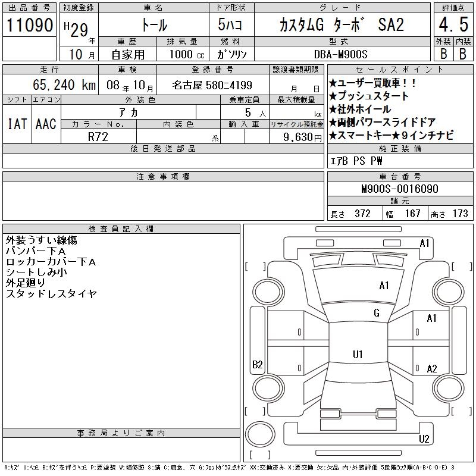Click registration month 10月
Image resolution: width=476 pixels, height=476 pixels.
[x=82, y=55]
